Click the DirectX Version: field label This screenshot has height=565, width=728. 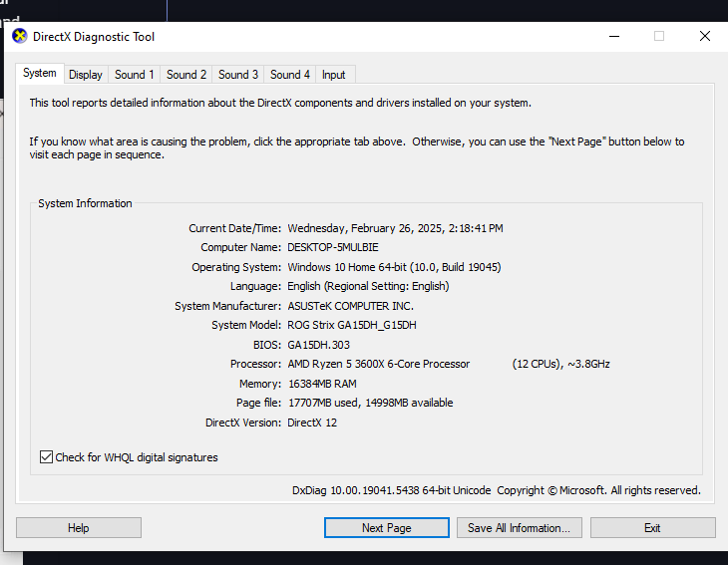tap(243, 423)
